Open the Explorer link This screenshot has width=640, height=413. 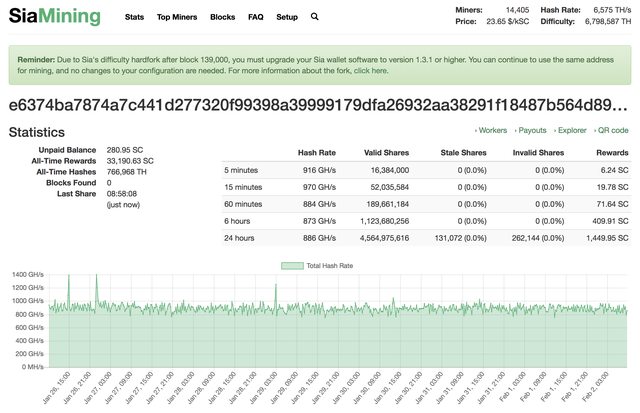tap(570, 130)
